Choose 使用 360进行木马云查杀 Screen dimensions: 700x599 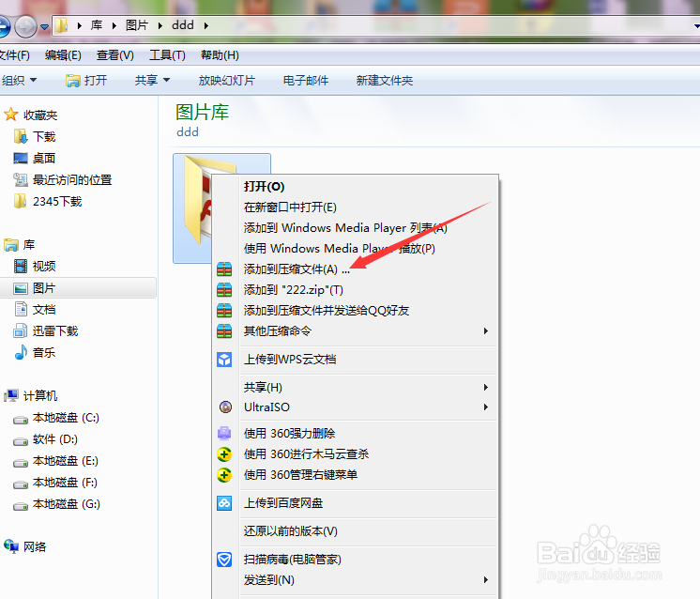(x=355, y=454)
